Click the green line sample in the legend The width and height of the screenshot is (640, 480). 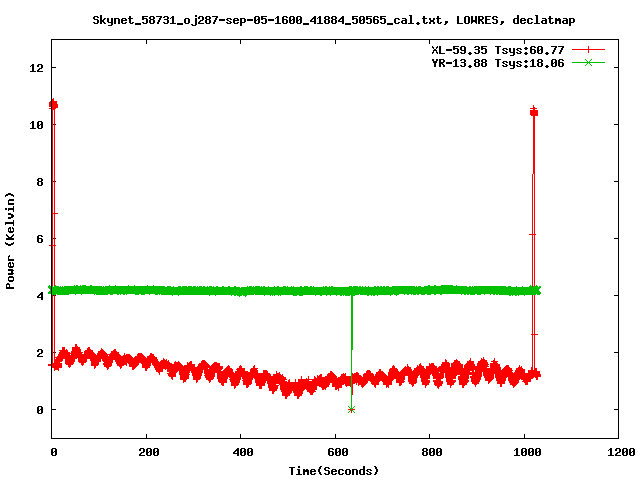click(588, 62)
